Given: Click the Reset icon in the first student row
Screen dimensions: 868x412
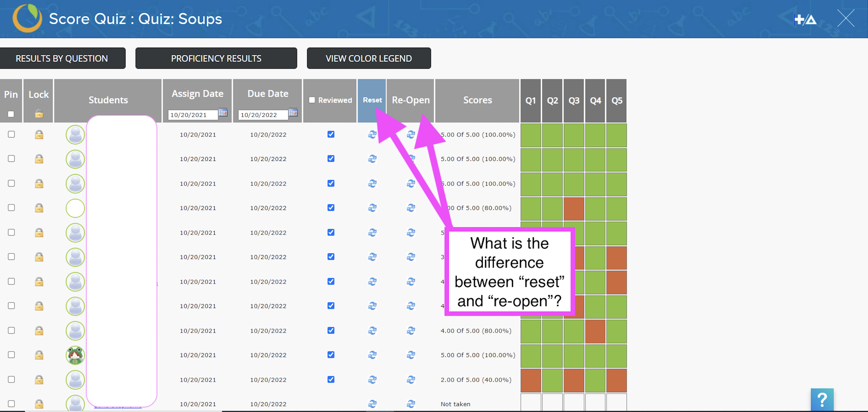Looking at the screenshot, I should point(372,134).
